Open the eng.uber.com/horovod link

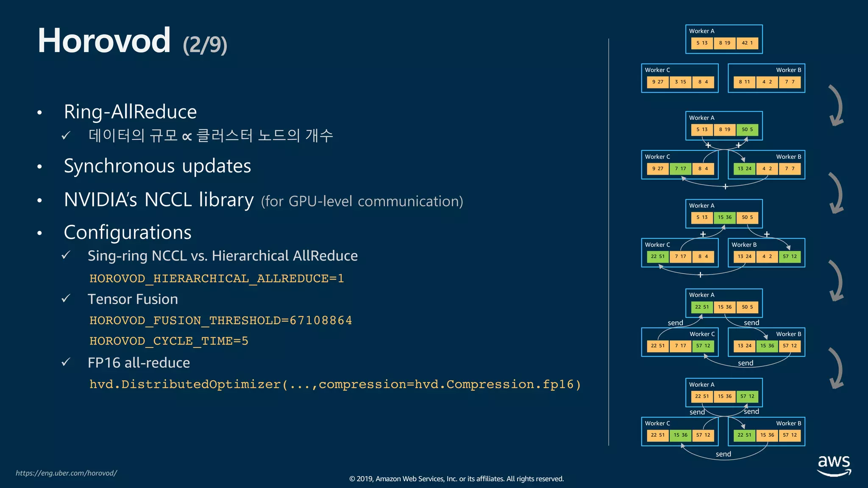pos(67,473)
